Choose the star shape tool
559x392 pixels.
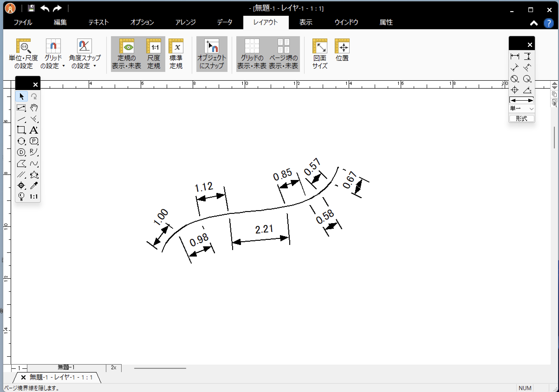[34, 174]
